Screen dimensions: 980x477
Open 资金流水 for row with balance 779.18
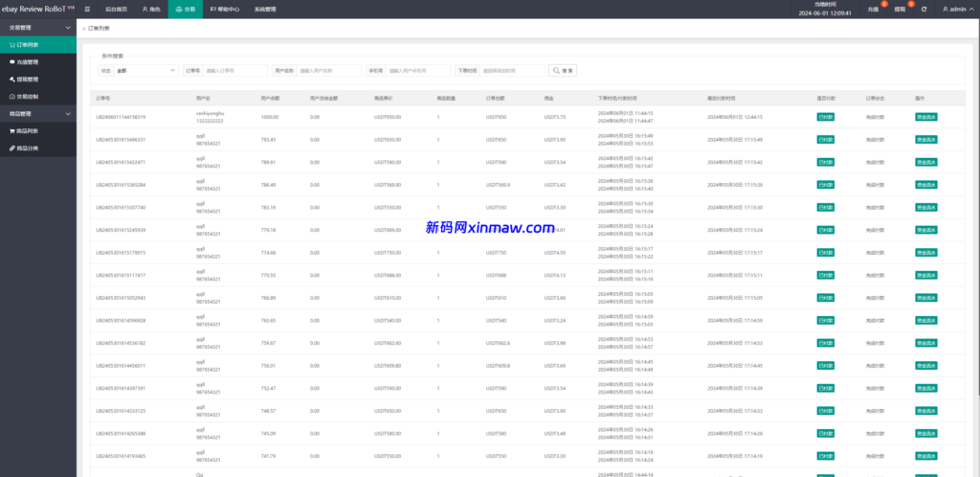(x=926, y=230)
